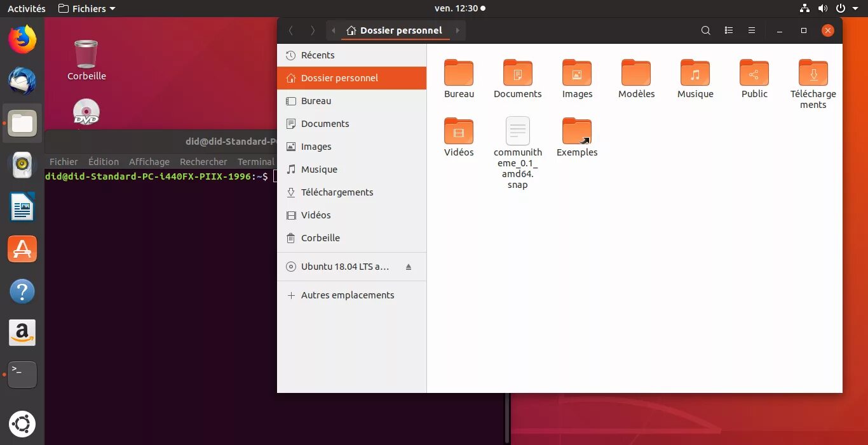Select Récents in the sidebar
Screen dimensions: 868x445
351,55
